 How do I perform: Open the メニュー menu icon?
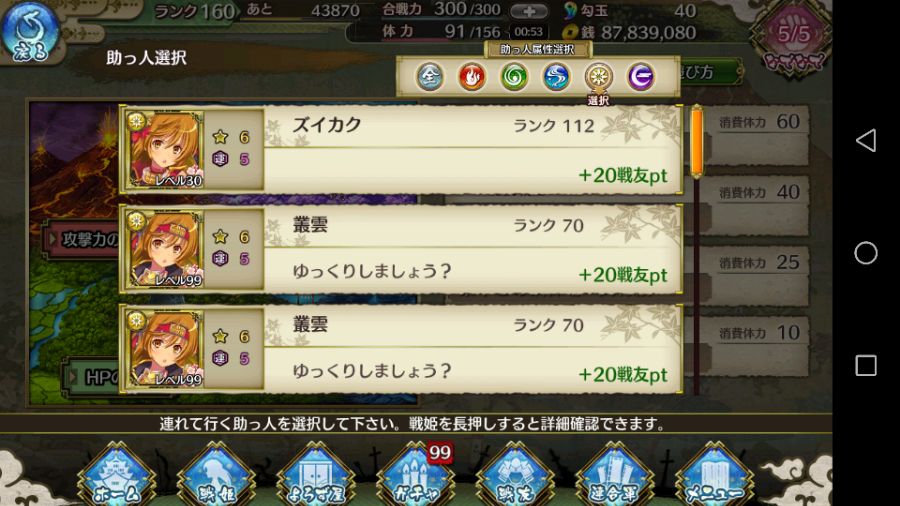point(715,475)
